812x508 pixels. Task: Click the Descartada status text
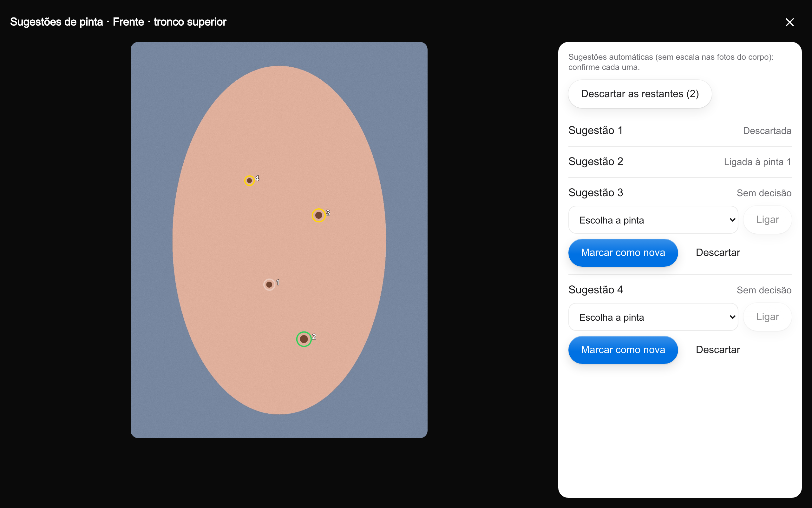pos(767,131)
